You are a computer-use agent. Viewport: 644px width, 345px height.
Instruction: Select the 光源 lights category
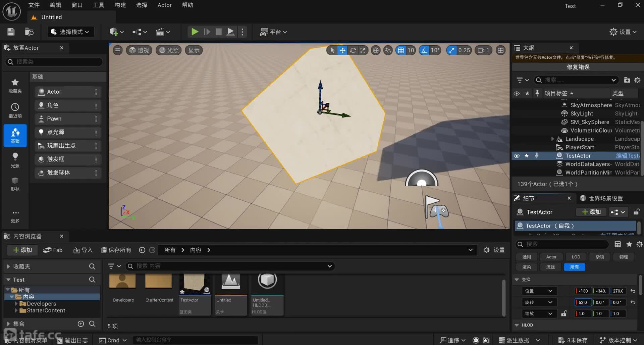pyautogui.click(x=15, y=160)
